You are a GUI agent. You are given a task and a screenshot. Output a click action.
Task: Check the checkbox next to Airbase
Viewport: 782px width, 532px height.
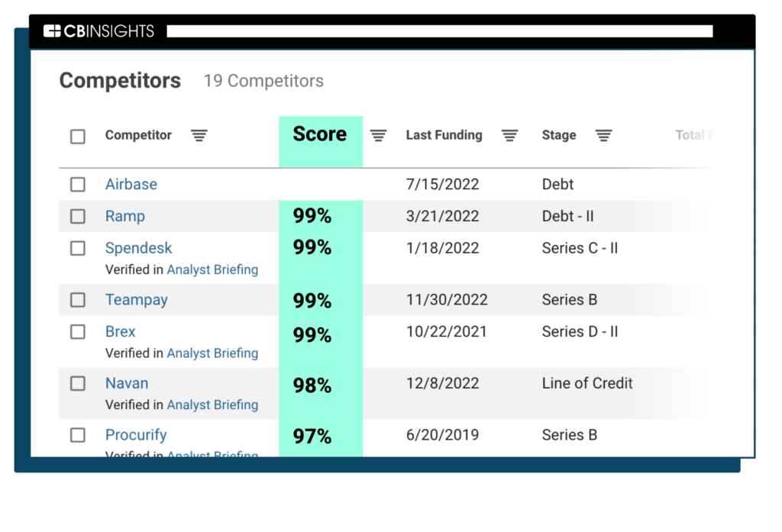(x=77, y=184)
